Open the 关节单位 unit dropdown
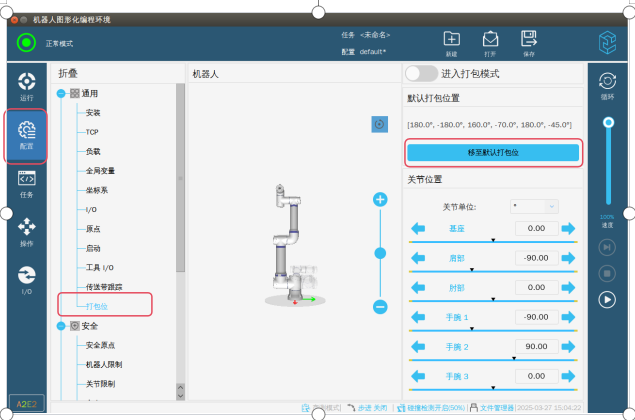Viewport: 635px width, 420px height. click(534, 206)
